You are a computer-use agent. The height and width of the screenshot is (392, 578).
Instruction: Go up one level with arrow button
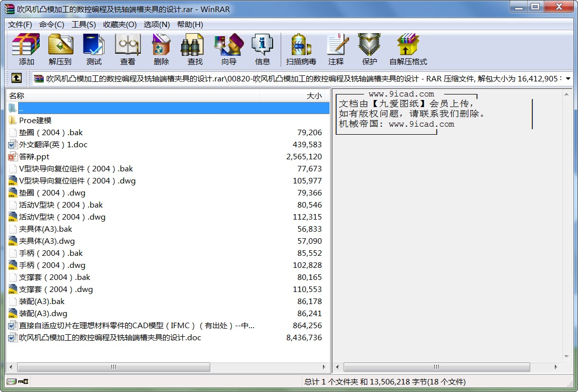[x=16, y=78]
